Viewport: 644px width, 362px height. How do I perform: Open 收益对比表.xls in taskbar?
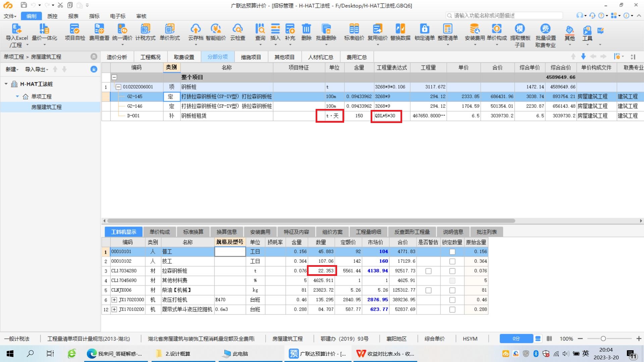(x=385, y=354)
